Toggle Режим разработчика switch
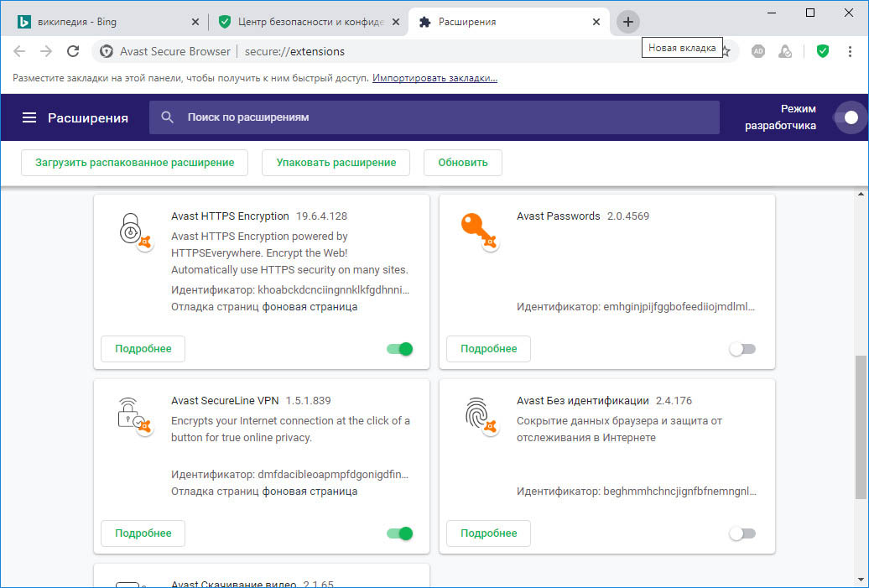The width and height of the screenshot is (869, 588). (x=846, y=117)
